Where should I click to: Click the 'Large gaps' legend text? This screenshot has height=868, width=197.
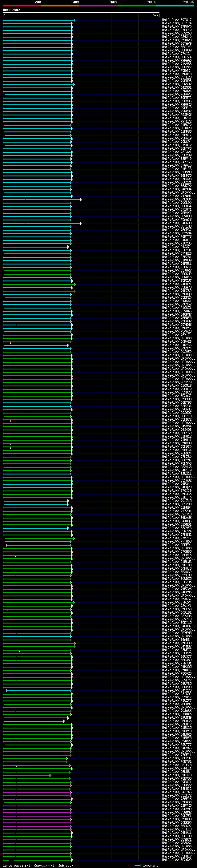pos(13,865)
